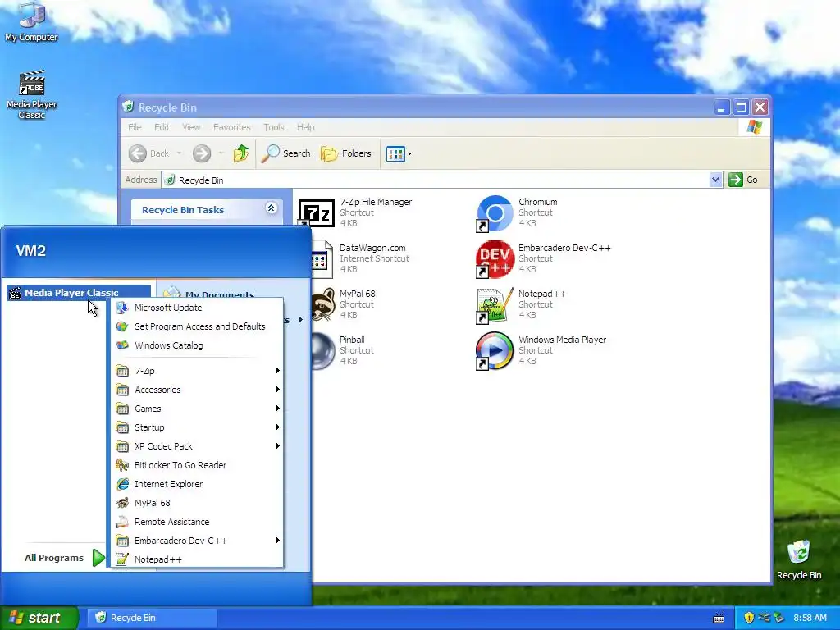Open My Computer desktop icon
840x630 pixels.
point(31,22)
